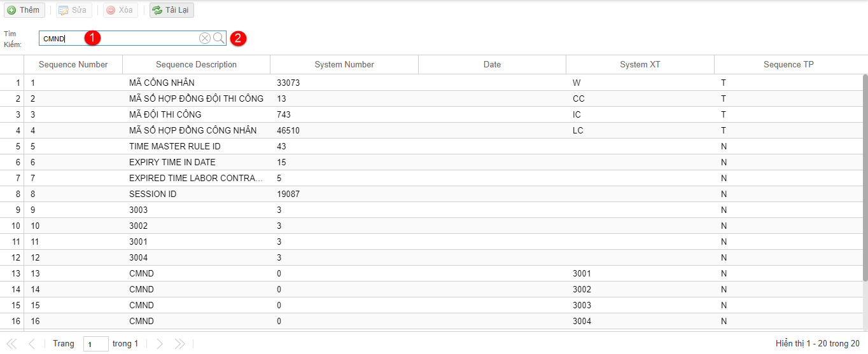Go to the first page icon
The image size is (868, 354).
[x=11, y=344]
